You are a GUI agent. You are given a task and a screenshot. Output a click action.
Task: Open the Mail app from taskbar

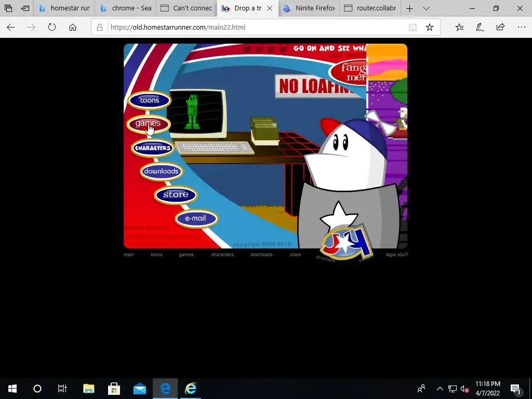click(x=139, y=389)
